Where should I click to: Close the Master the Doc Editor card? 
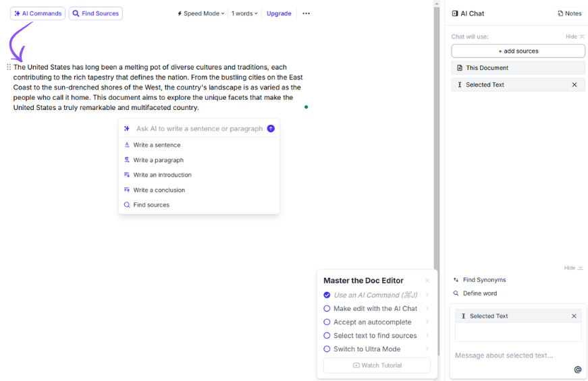click(x=427, y=281)
